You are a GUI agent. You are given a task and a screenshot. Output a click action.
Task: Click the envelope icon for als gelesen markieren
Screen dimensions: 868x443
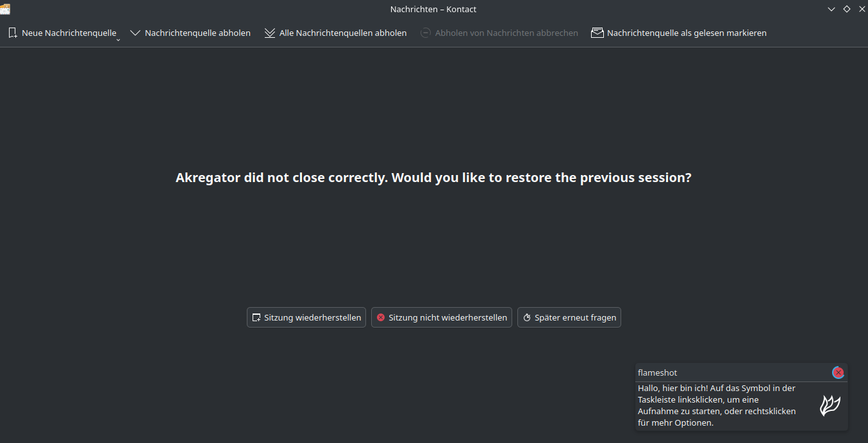pos(597,33)
